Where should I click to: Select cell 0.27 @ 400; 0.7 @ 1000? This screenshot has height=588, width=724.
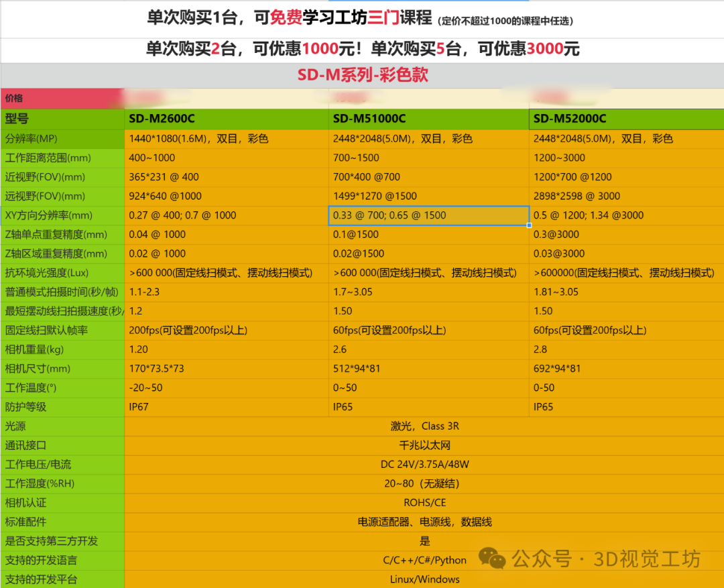point(227,216)
